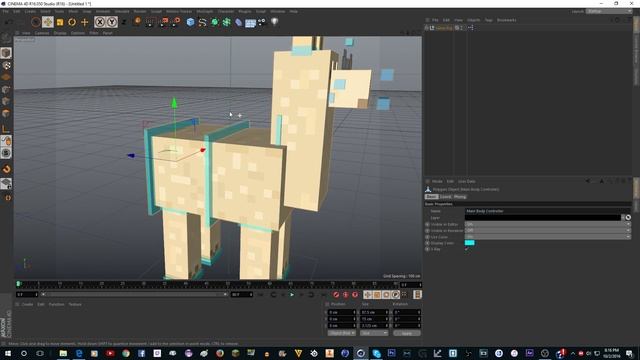Toggle Position keyframe recording icon
This screenshot has height=360, width=640.
[368, 294]
